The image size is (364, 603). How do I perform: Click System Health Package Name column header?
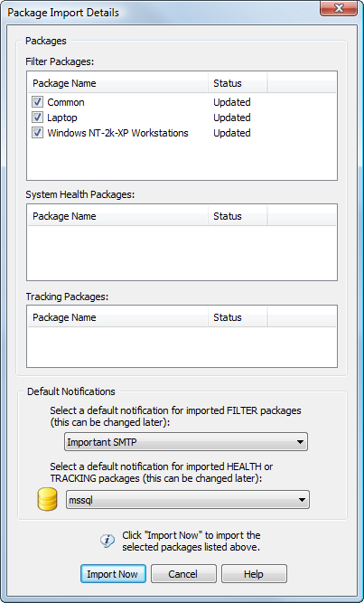(x=118, y=216)
